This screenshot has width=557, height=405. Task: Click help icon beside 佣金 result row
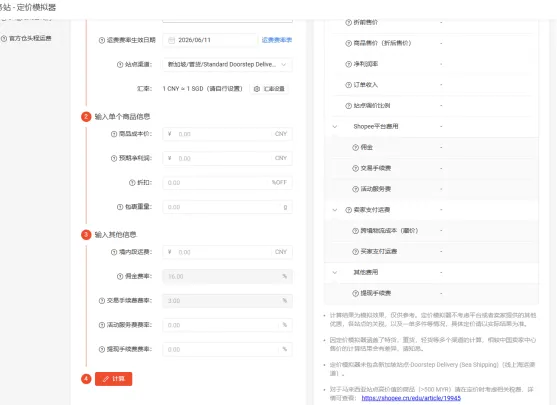355,147
